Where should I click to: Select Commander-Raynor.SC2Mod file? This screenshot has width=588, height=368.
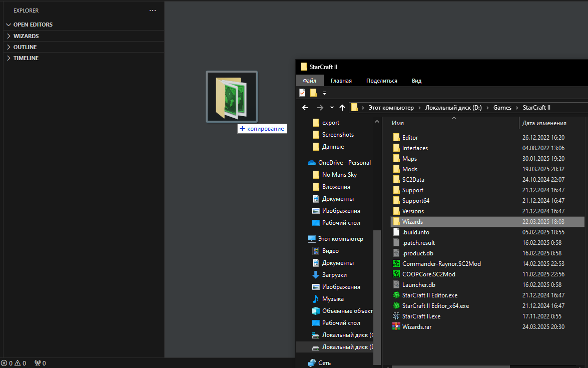pos(441,264)
